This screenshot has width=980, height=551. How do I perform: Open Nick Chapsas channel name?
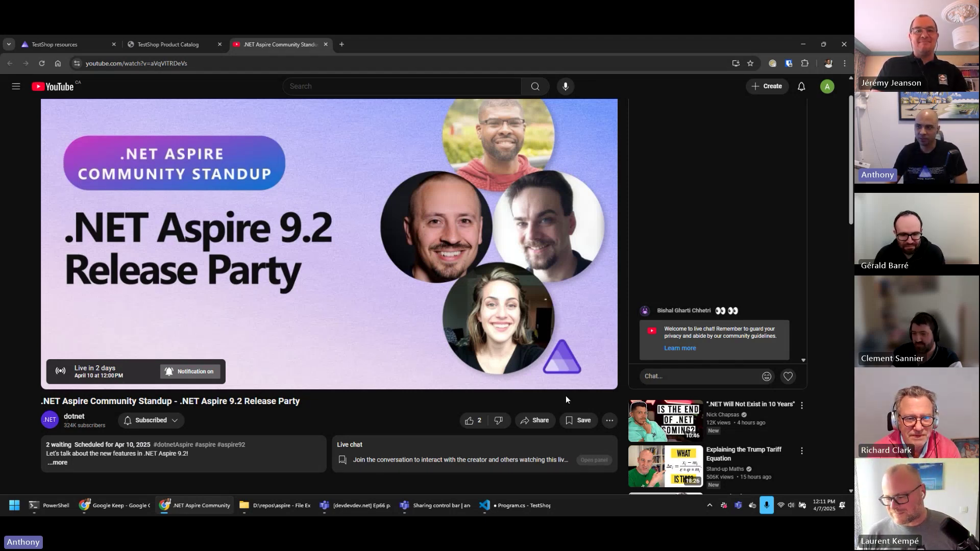(722, 415)
